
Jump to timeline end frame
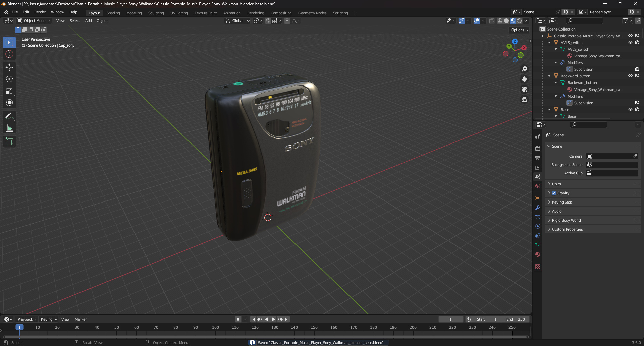coord(287,319)
